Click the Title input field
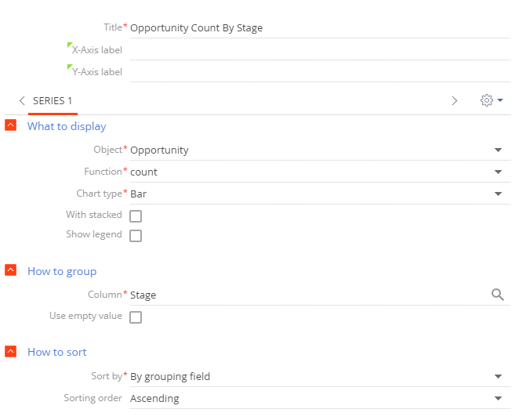The image size is (519, 420). tap(320, 27)
